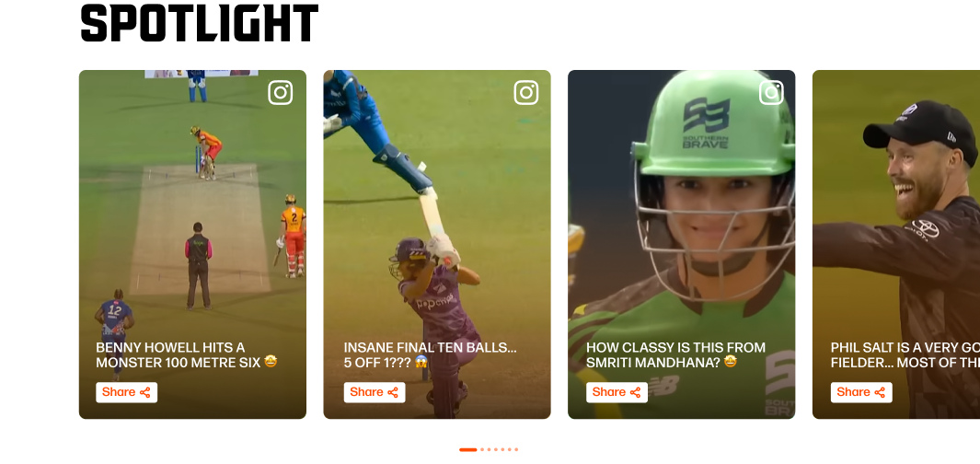Select the active first carousel page indicator
980x464 pixels.
(x=468, y=449)
